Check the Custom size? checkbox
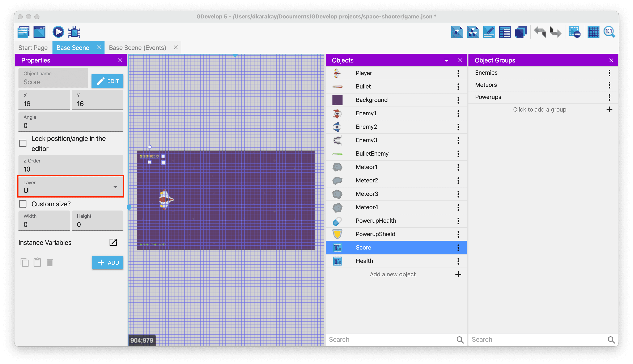 point(23,204)
